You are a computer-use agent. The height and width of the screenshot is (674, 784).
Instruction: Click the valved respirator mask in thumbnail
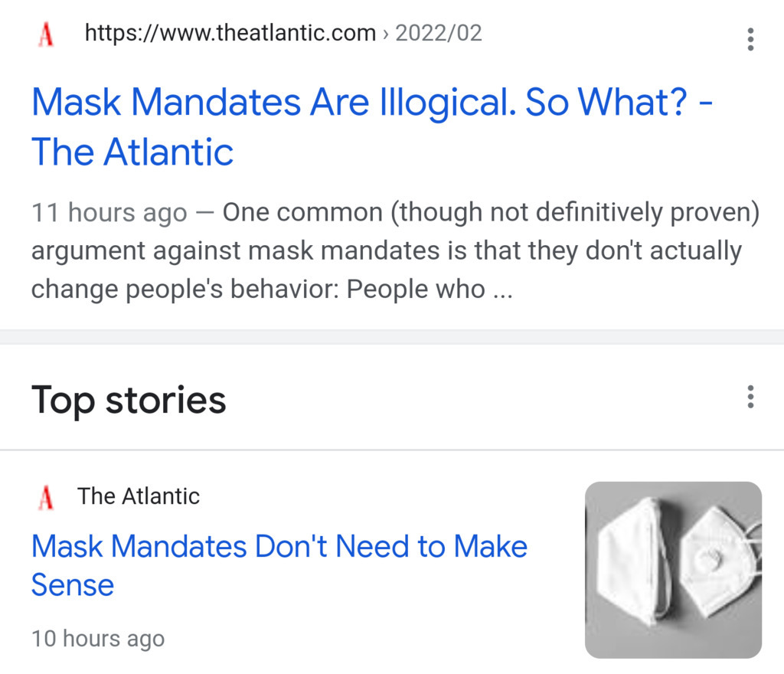click(x=718, y=561)
